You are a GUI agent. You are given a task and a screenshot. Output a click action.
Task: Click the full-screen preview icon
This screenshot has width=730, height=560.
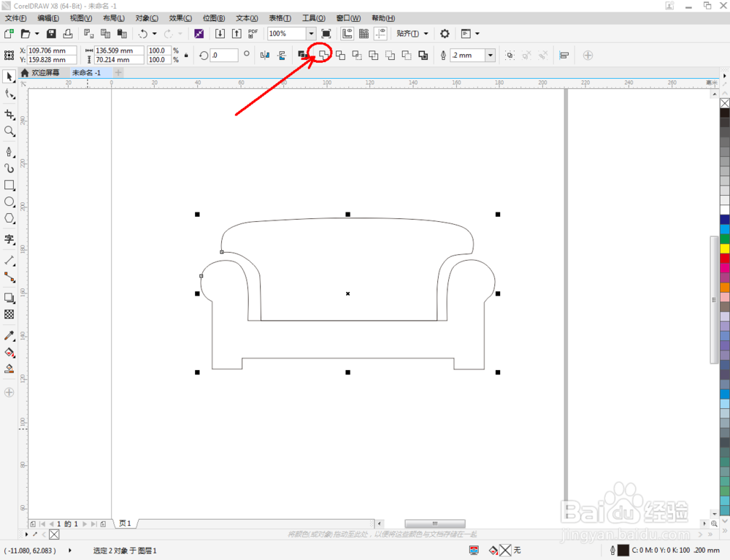tap(326, 34)
